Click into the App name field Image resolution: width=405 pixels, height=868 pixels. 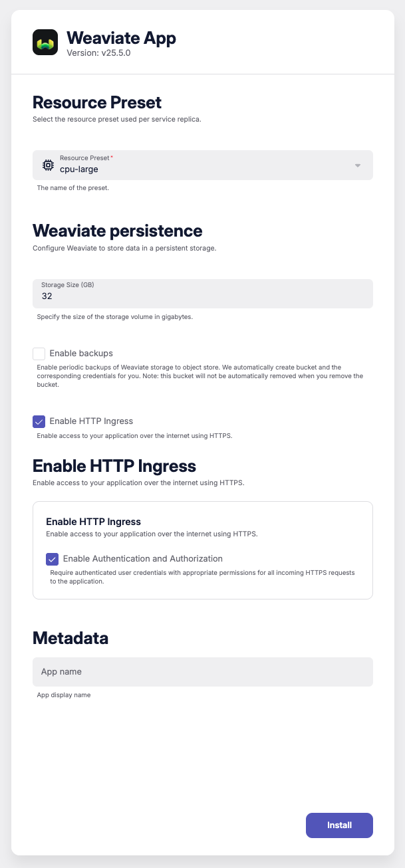pos(202,672)
